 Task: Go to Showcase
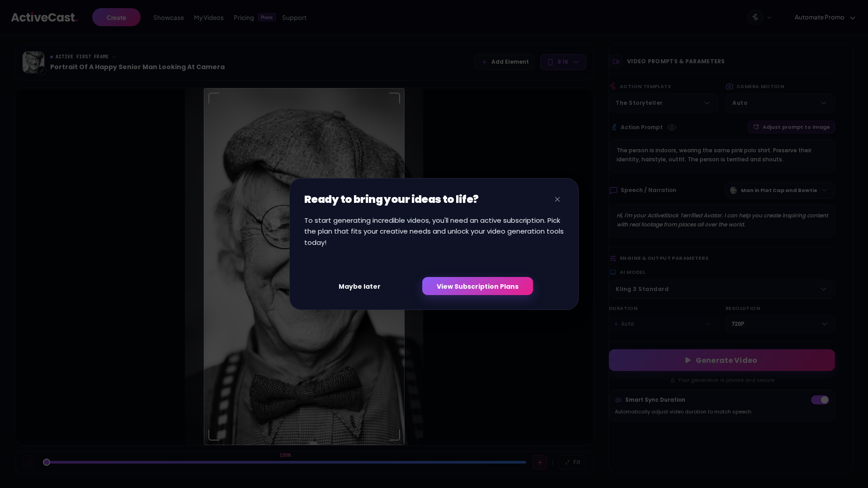[169, 18]
